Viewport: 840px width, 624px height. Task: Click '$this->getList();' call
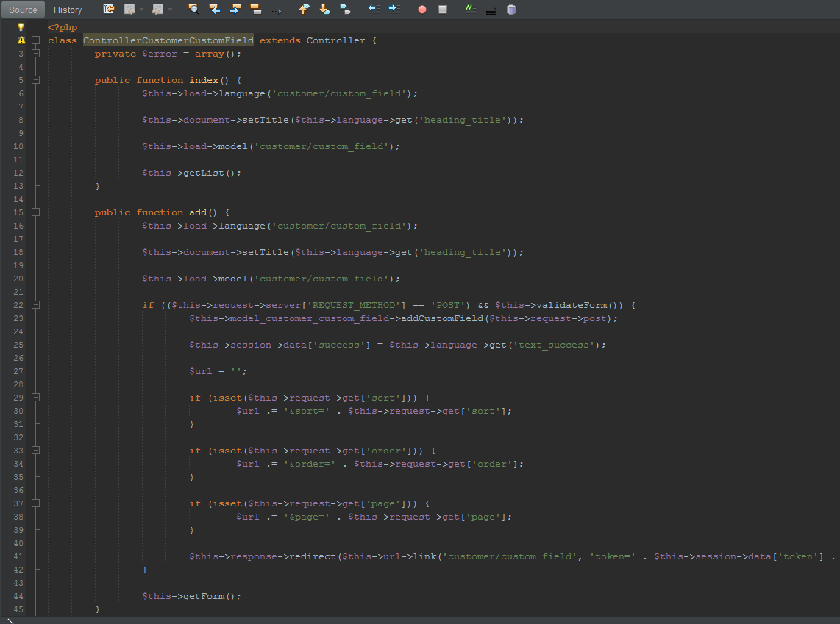pos(191,173)
